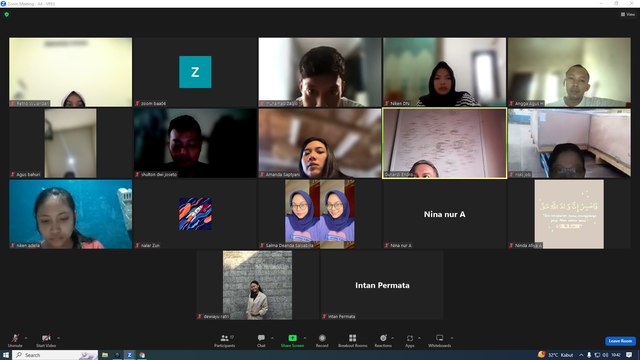Click the network icon in the system tray

[x=597, y=355]
